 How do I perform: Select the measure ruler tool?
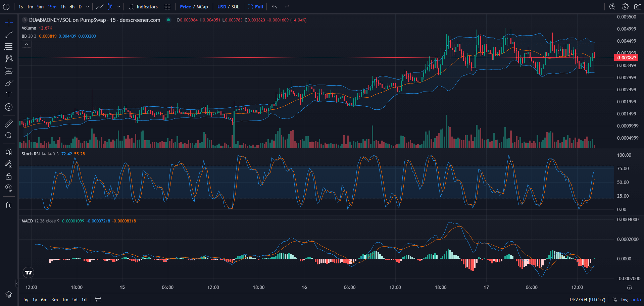(8, 123)
